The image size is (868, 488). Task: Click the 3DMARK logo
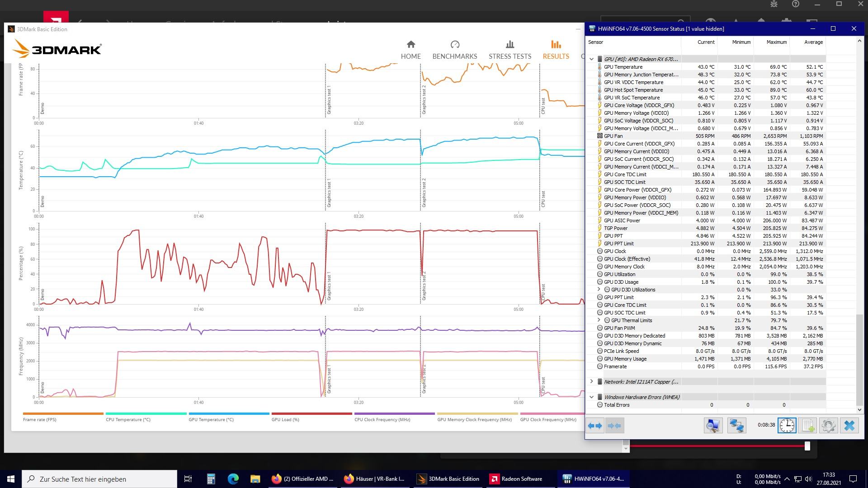click(x=57, y=48)
